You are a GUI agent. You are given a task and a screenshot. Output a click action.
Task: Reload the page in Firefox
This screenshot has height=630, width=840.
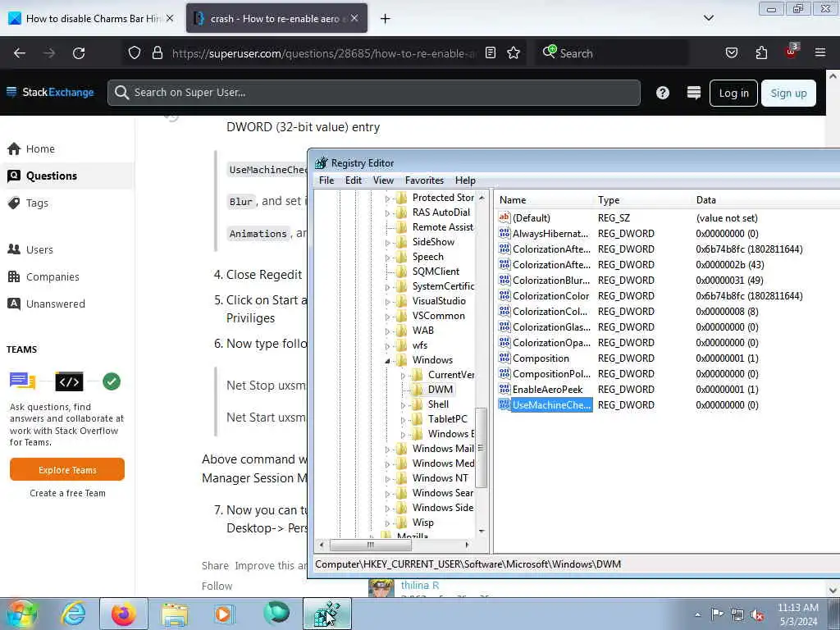79,53
